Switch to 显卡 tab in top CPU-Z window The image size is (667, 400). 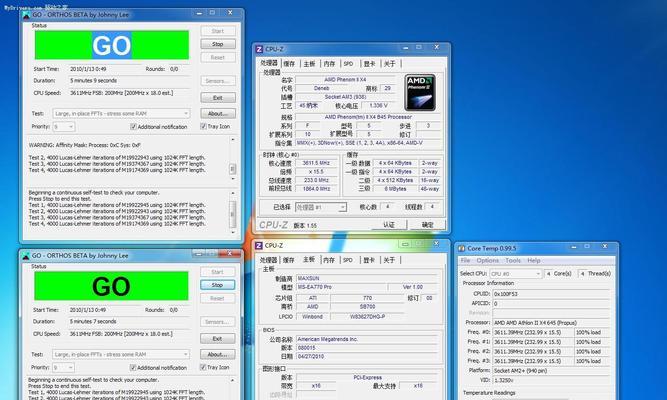[x=369, y=63]
